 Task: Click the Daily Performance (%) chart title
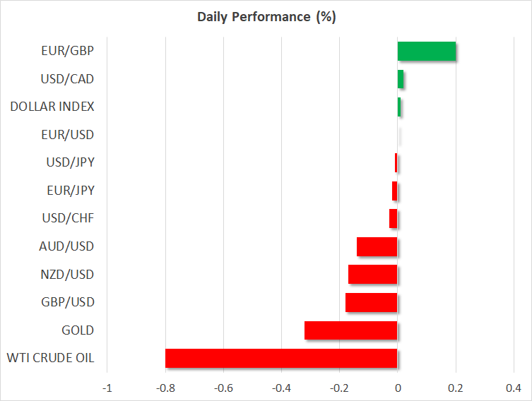266,17
